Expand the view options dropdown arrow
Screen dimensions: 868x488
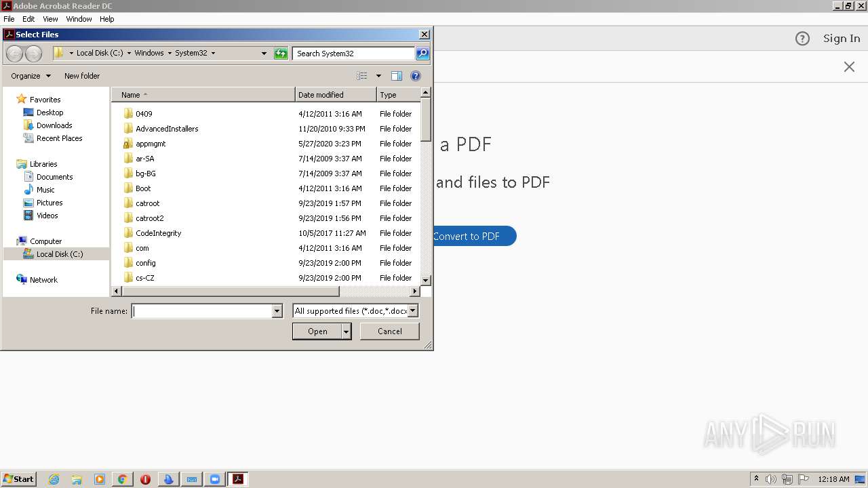[x=378, y=76]
